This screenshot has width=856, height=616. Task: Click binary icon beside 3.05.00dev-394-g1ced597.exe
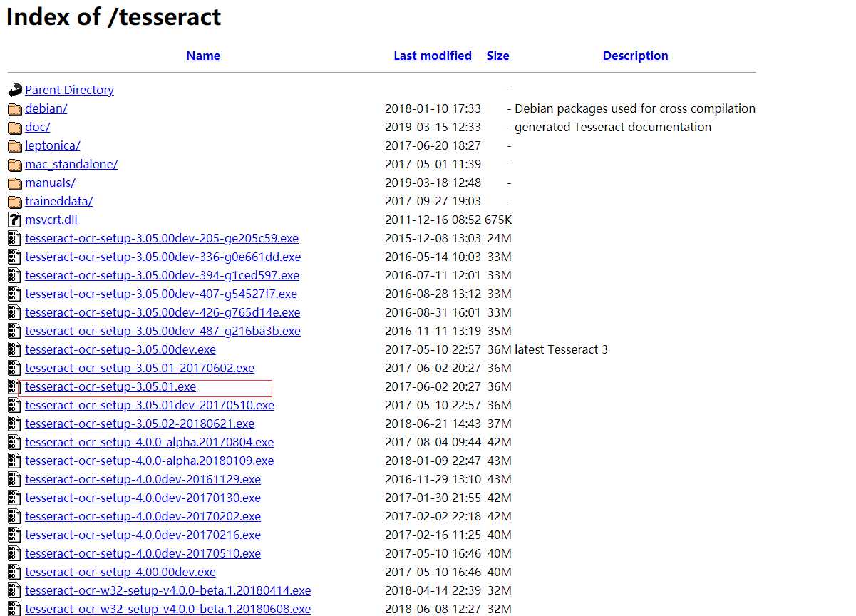(x=15, y=275)
